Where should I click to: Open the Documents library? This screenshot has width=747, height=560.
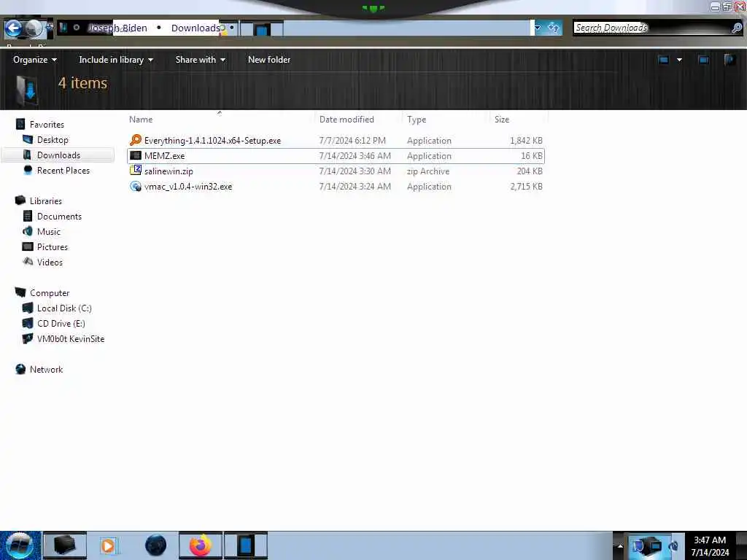pyautogui.click(x=59, y=216)
